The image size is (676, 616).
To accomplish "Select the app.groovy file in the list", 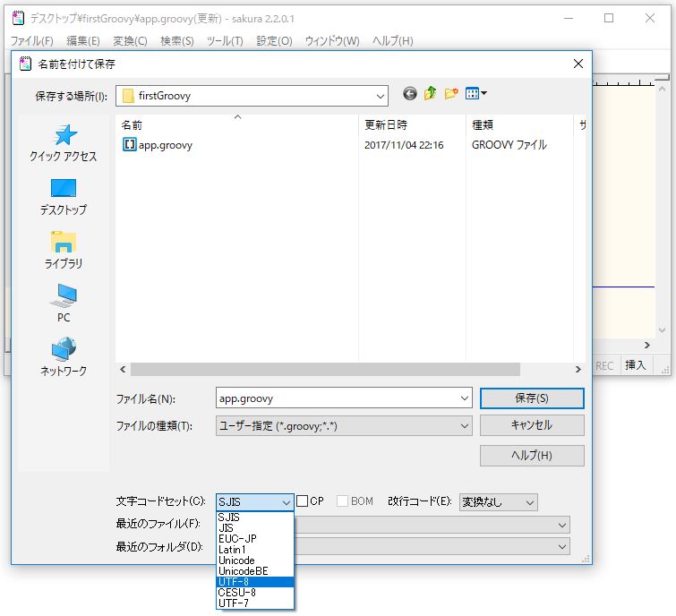I will tap(158, 145).
